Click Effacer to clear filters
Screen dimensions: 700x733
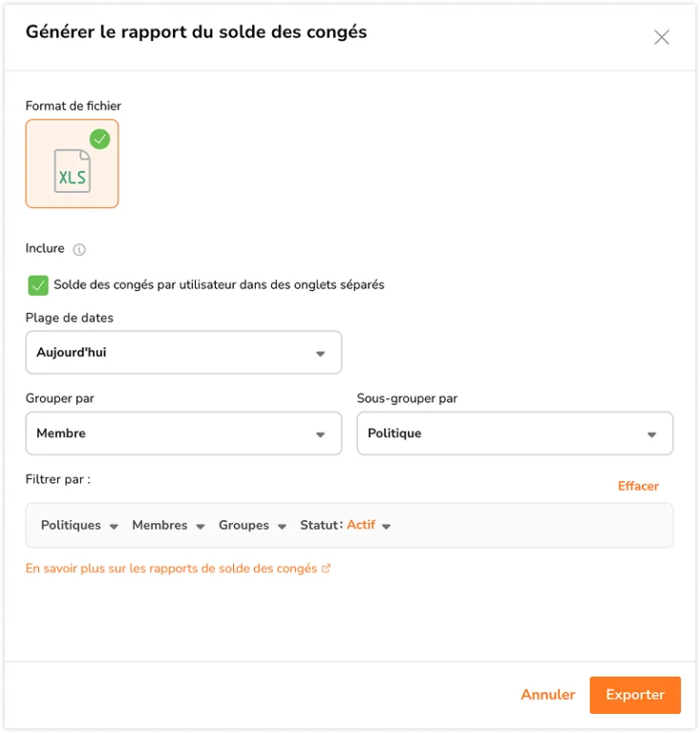(x=638, y=486)
